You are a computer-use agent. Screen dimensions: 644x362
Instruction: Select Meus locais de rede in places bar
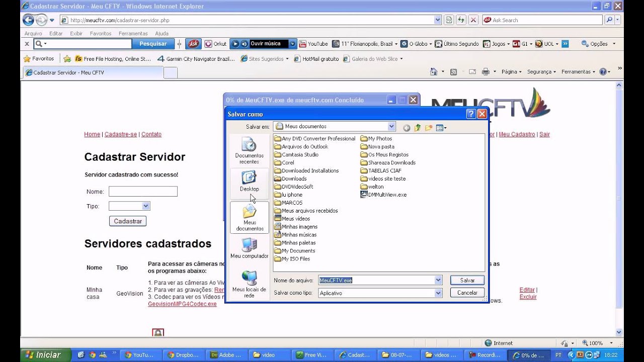click(x=249, y=285)
